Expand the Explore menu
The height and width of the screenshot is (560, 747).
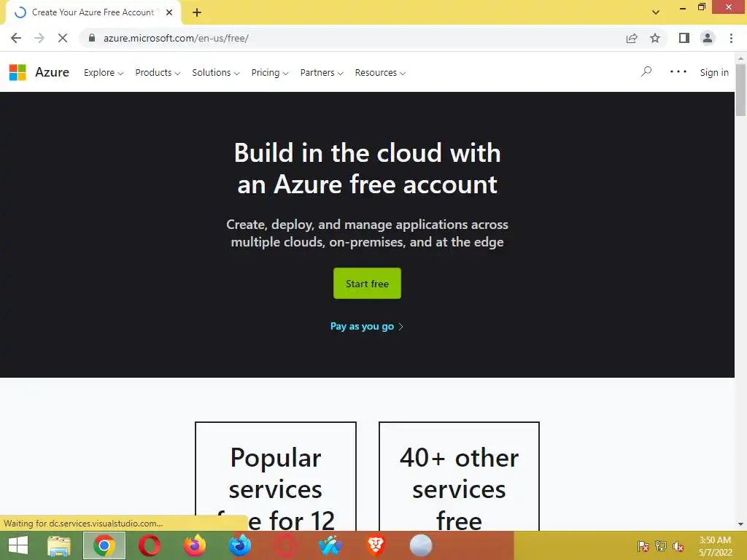click(x=104, y=72)
